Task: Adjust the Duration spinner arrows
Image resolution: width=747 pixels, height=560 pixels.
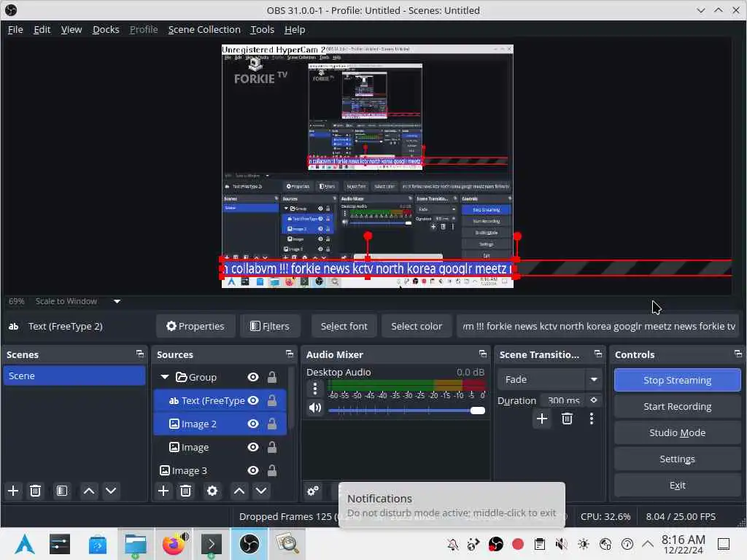Action: click(x=594, y=400)
